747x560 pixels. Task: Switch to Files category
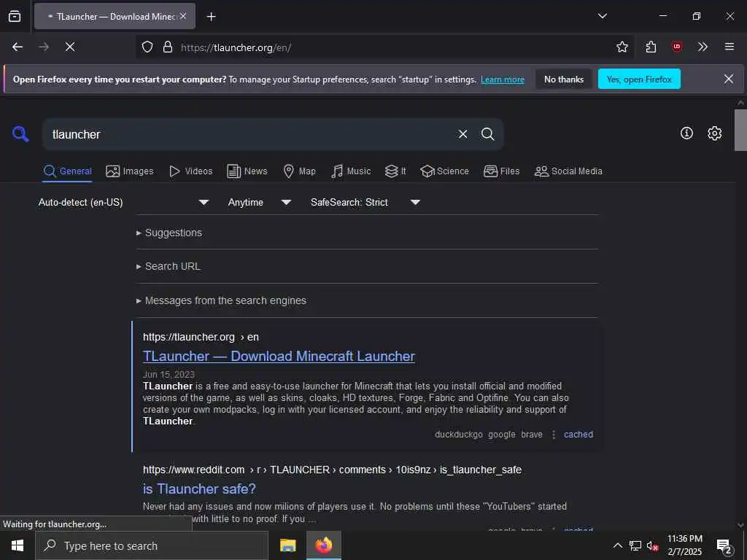501,171
